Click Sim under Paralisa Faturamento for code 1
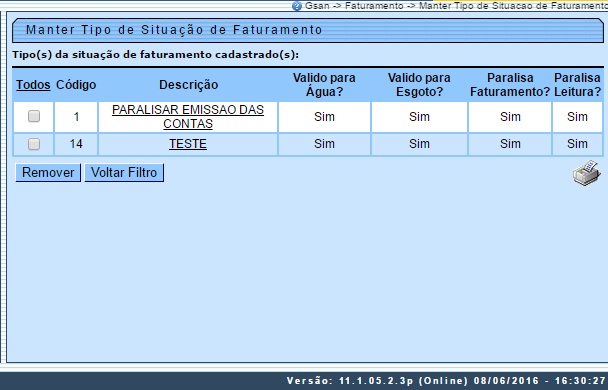608x390 pixels. tap(510, 117)
